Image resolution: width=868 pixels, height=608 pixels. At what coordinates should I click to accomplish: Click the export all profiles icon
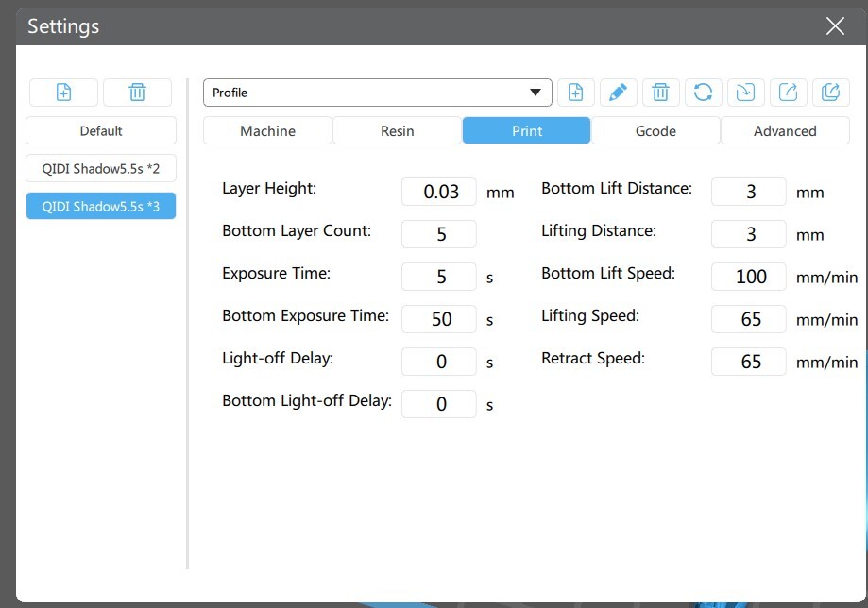pyautogui.click(x=830, y=92)
